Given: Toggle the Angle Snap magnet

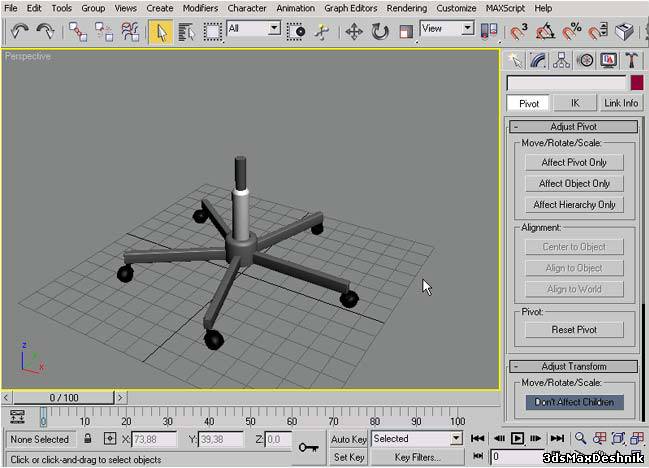Looking at the screenshot, I should [x=545, y=32].
